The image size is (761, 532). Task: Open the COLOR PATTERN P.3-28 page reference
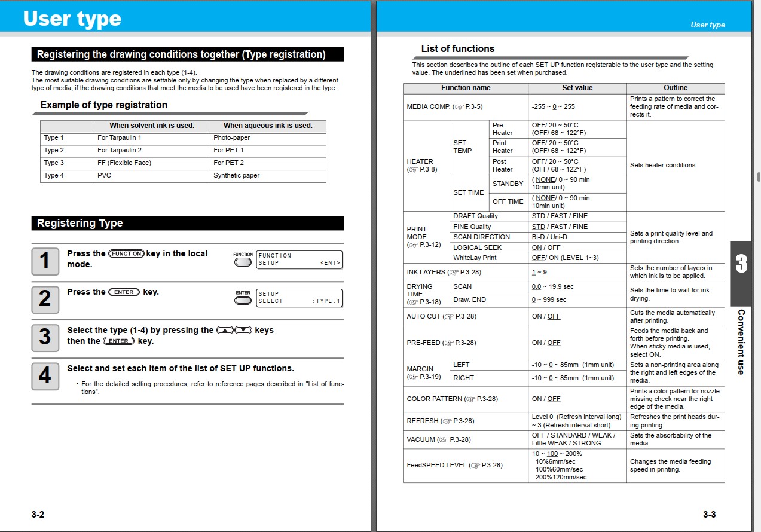(x=481, y=399)
